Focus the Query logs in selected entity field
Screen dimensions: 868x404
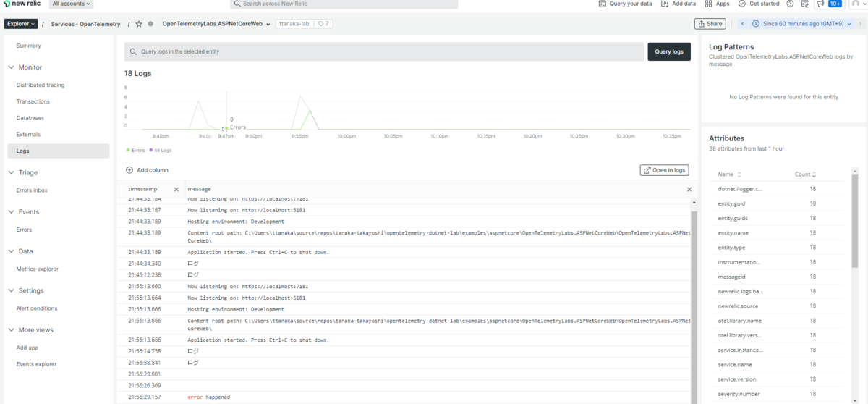pos(384,51)
